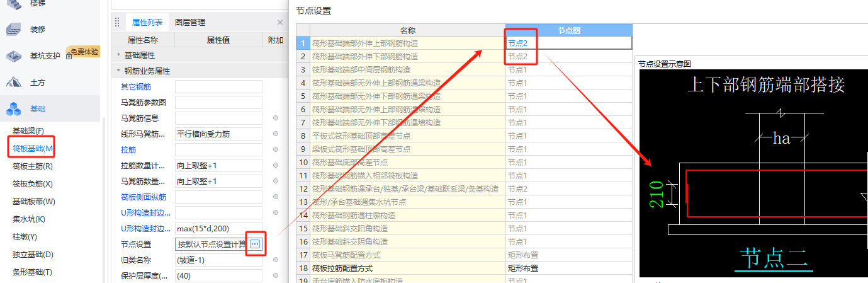Select 筏板负筋(X) item
This screenshot has height=283, width=868.
coord(33,184)
